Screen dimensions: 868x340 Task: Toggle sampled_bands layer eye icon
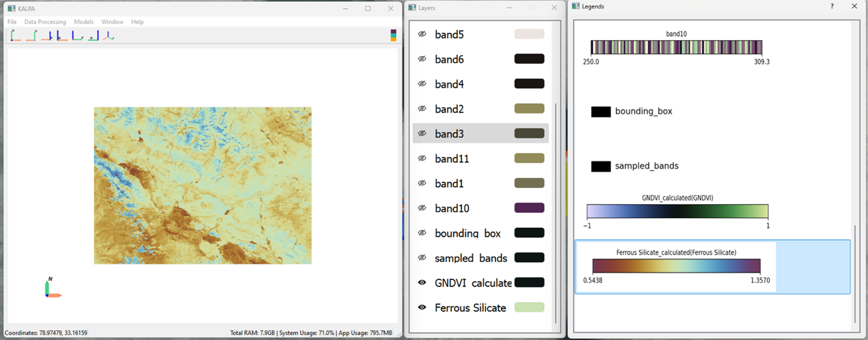click(422, 258)
